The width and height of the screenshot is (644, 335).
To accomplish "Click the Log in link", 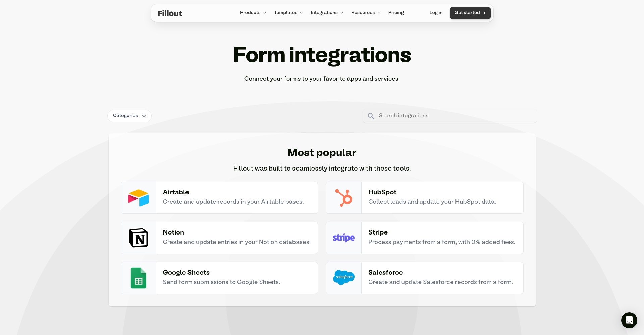I will coord(436,13).
